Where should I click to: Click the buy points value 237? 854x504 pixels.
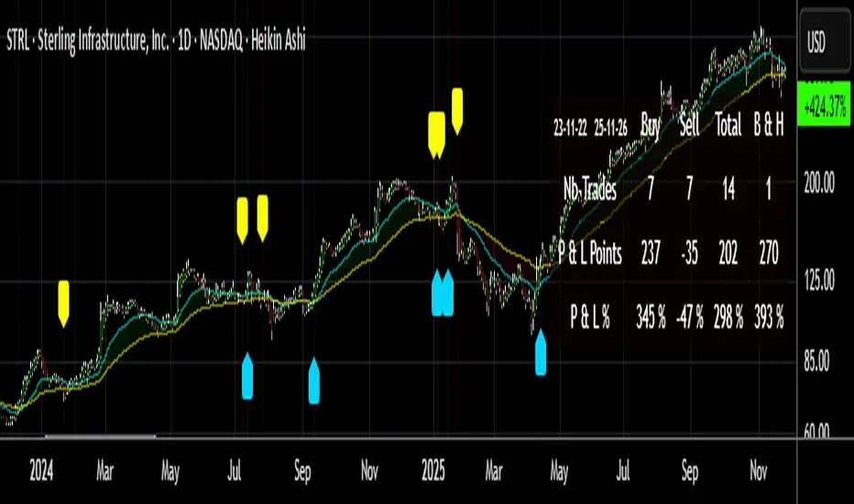651,253
